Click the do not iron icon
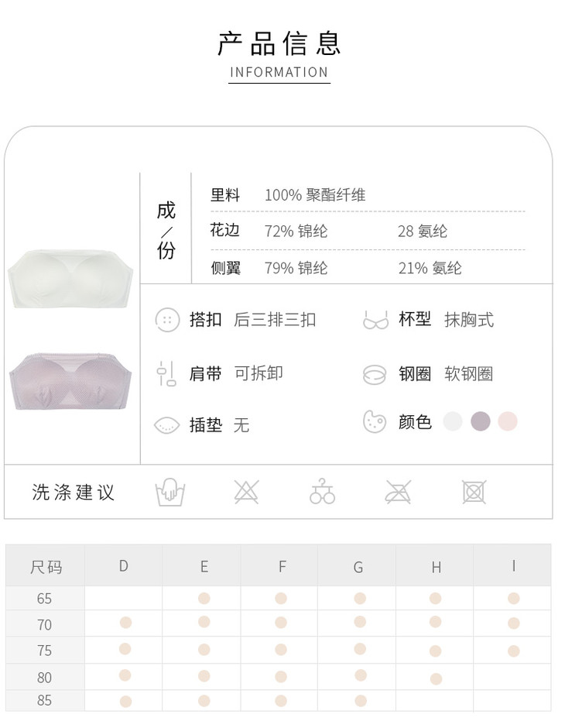The width and height of the screenshot is (565, 728). [x=398, y=492]
